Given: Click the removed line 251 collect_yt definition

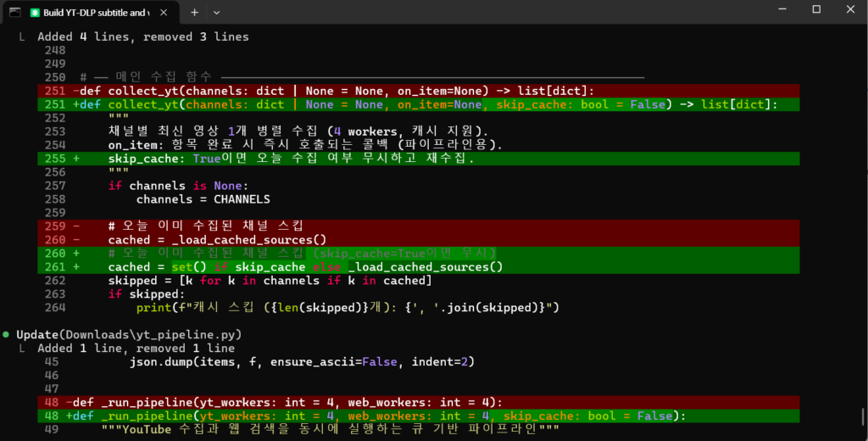Looking at the screenshot, I should 339,91.
